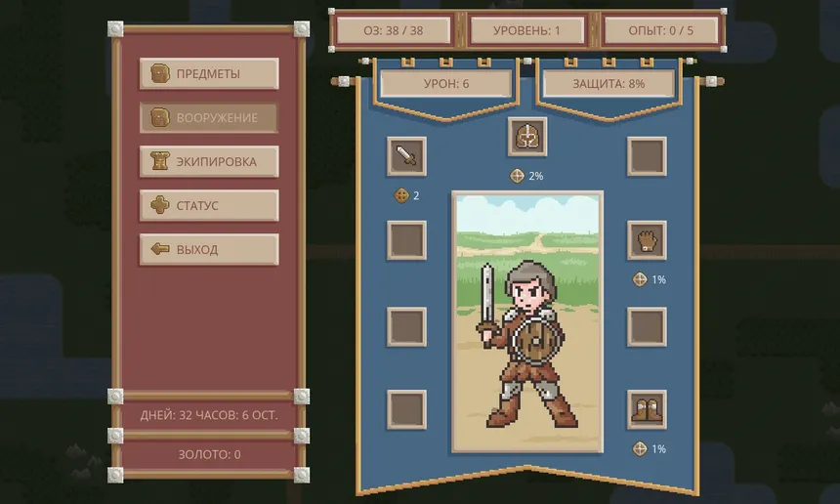
Task: Click the ВЫХОД exit button
Action: 209,249
